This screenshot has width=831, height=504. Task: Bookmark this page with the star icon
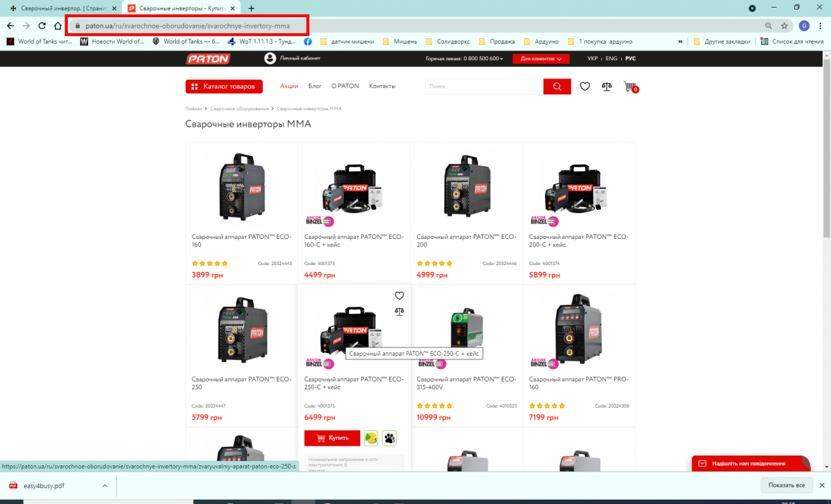785,26
